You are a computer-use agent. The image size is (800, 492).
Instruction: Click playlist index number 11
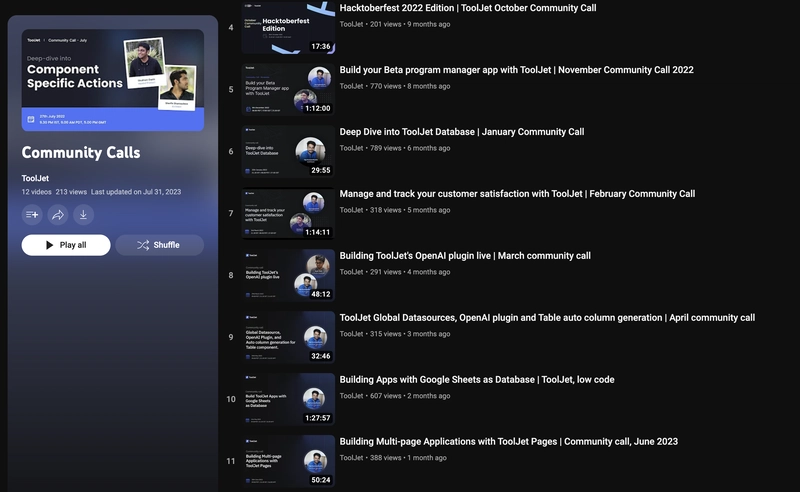pos(231,461)
